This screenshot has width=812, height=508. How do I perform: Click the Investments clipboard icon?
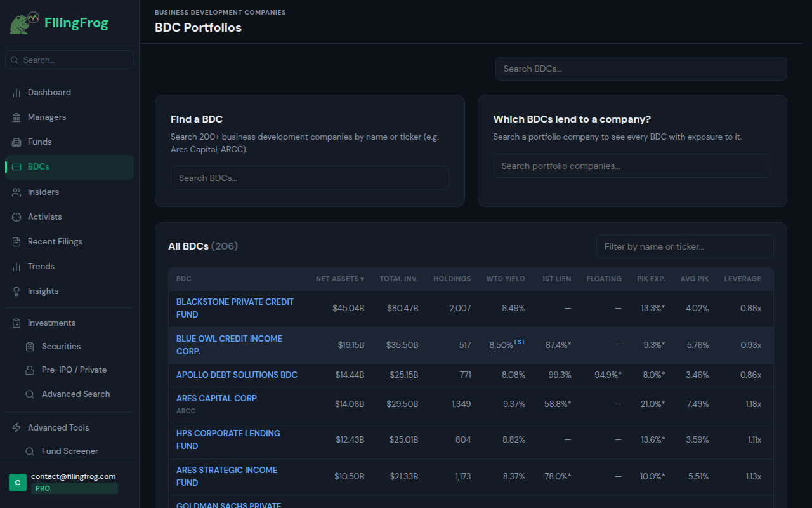16,323
